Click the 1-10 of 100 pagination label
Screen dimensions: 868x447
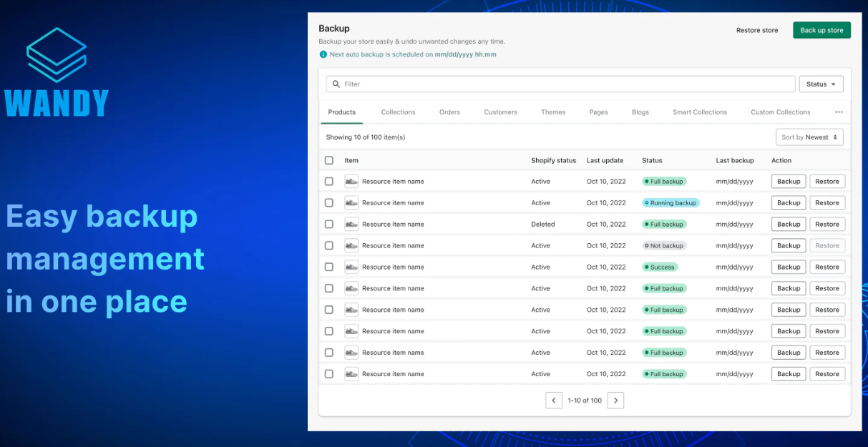(585, 401)
